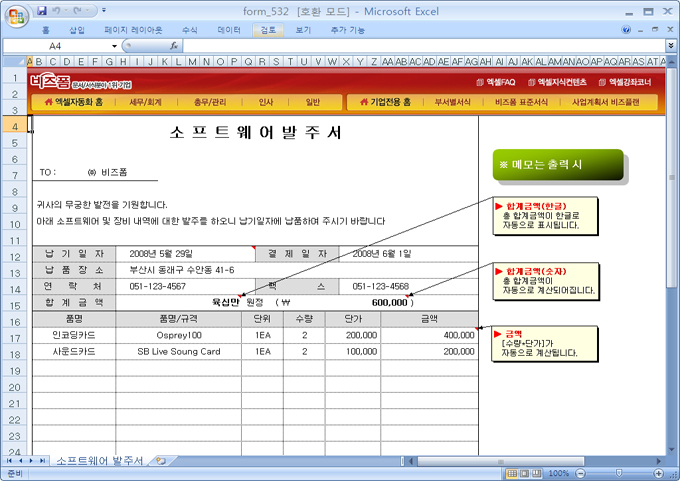Click the Office button logo
Viewport: 680px width, 481px height.
14,14
